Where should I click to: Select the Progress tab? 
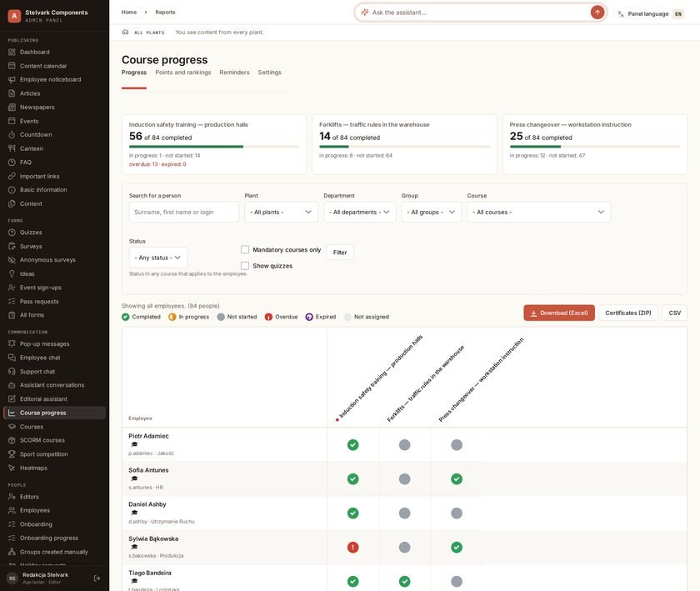click(x=134, y=73)
